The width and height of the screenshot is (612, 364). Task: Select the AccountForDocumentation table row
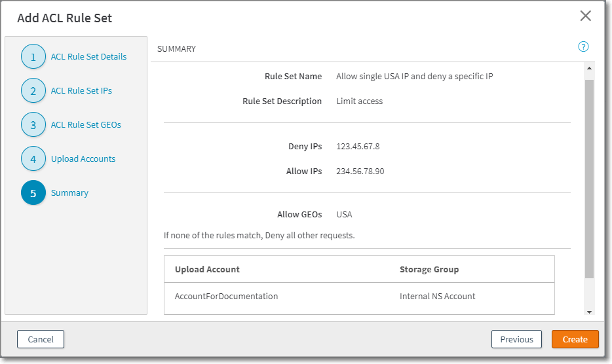point(358,297)
